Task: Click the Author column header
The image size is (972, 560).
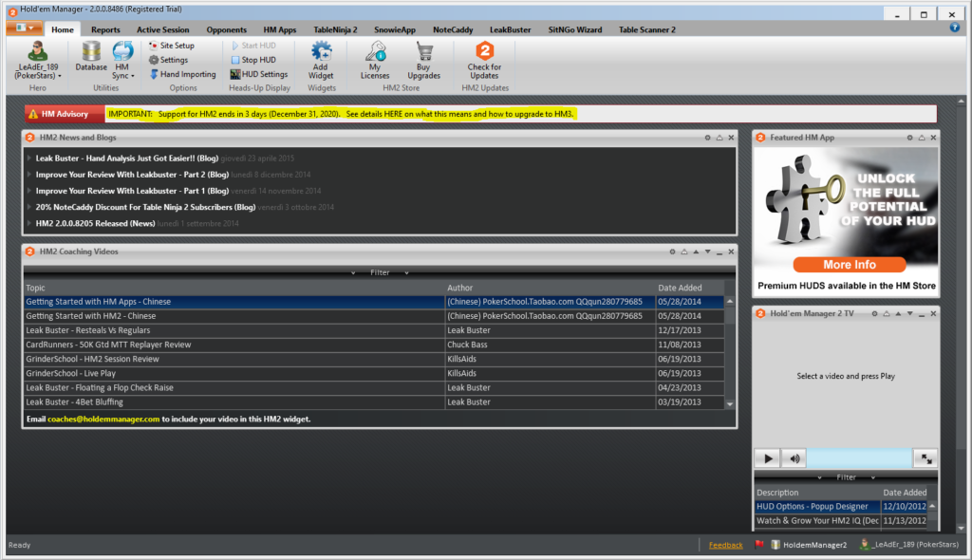Action: point(550,288)
